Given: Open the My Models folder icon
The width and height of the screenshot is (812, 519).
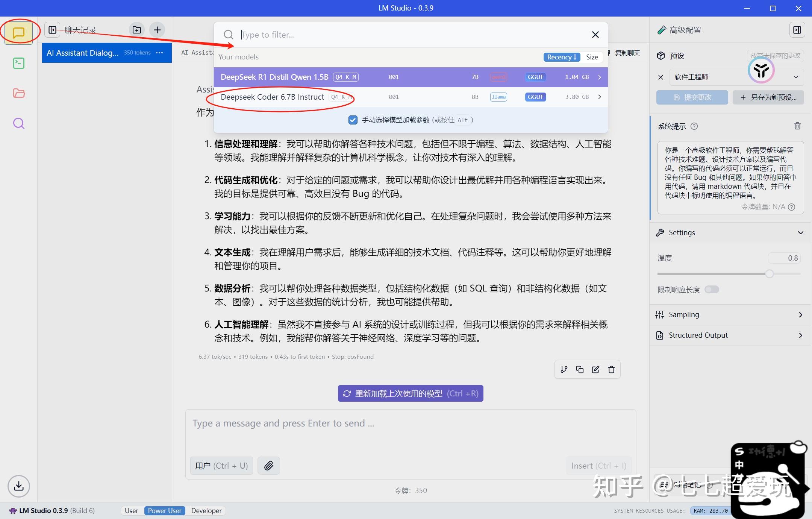Looking at the screenshot, I should [18, 93].
